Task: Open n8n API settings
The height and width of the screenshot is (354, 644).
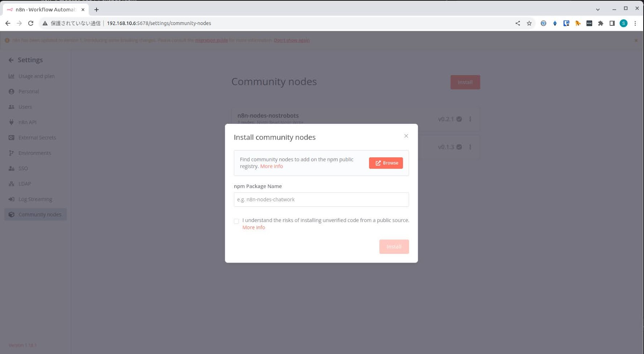Action: pos(36,122)
